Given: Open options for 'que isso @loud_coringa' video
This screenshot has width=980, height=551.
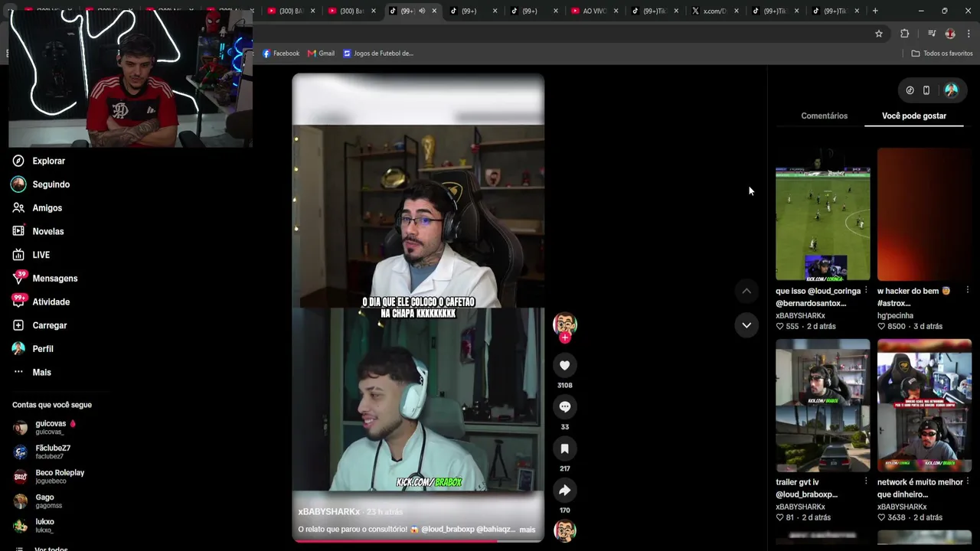Looking at the screenshot, I should [866, 291].
